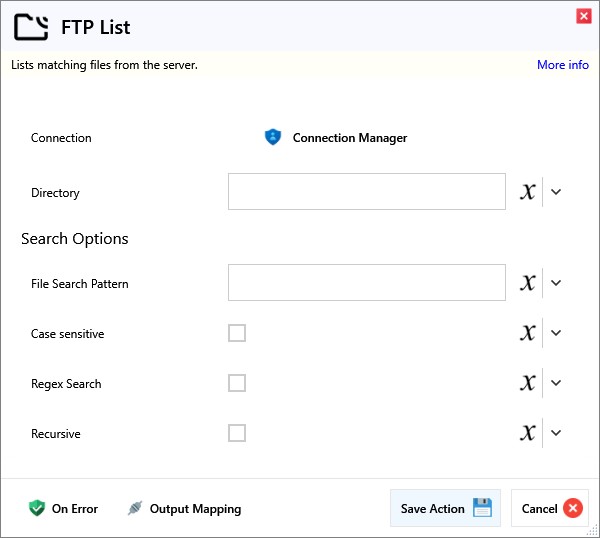Click variable icon next to File Search Pattern

tap(528, 283)
